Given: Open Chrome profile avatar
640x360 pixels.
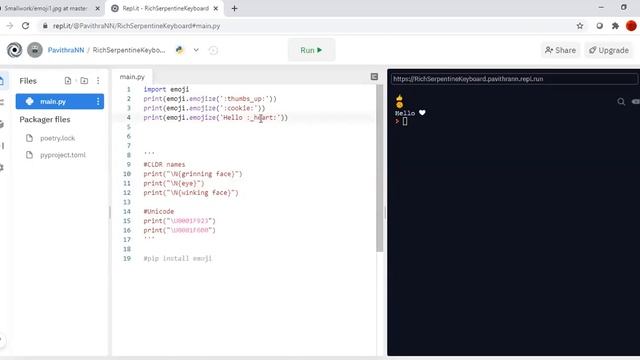Looking at the screenshot, I should [631, 26].
